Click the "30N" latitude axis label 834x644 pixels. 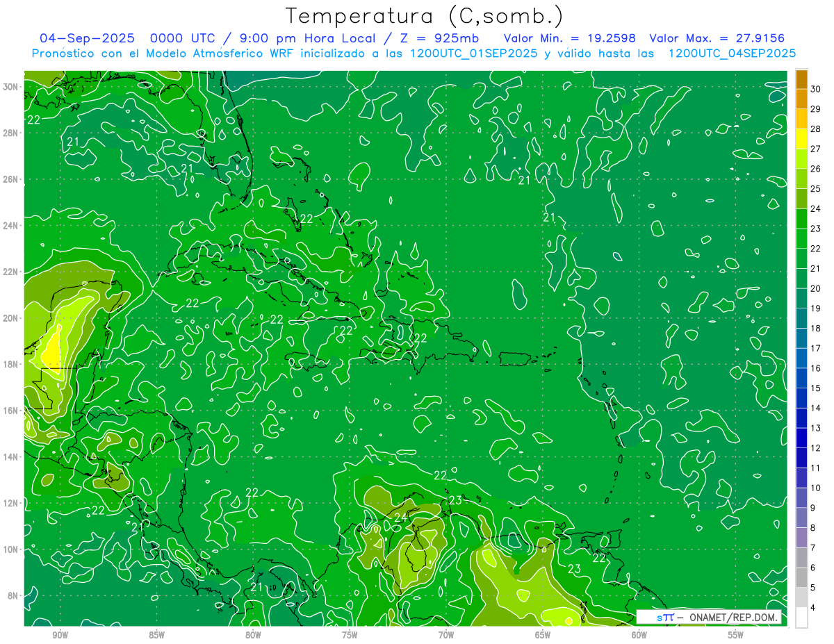pyautogui.click(x=10, y=87)
